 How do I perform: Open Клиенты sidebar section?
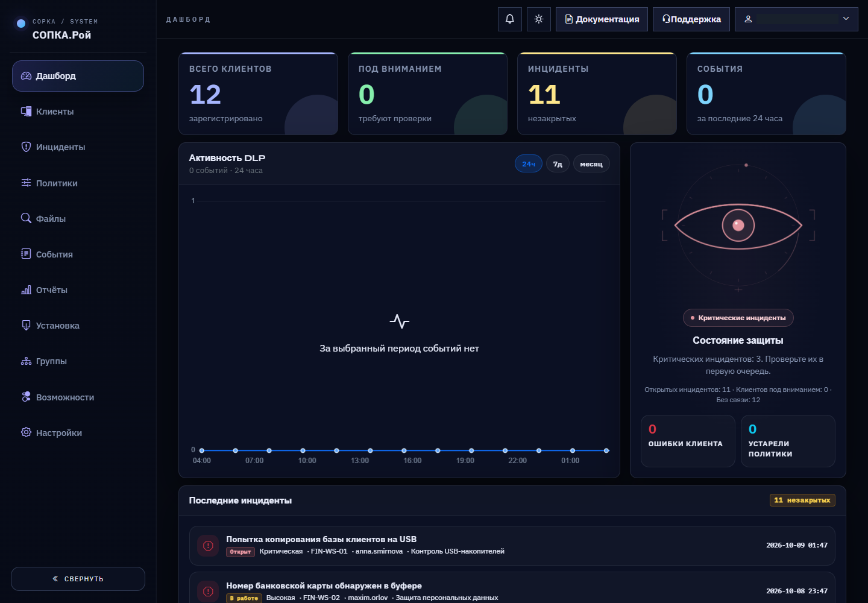coord(78,112)
